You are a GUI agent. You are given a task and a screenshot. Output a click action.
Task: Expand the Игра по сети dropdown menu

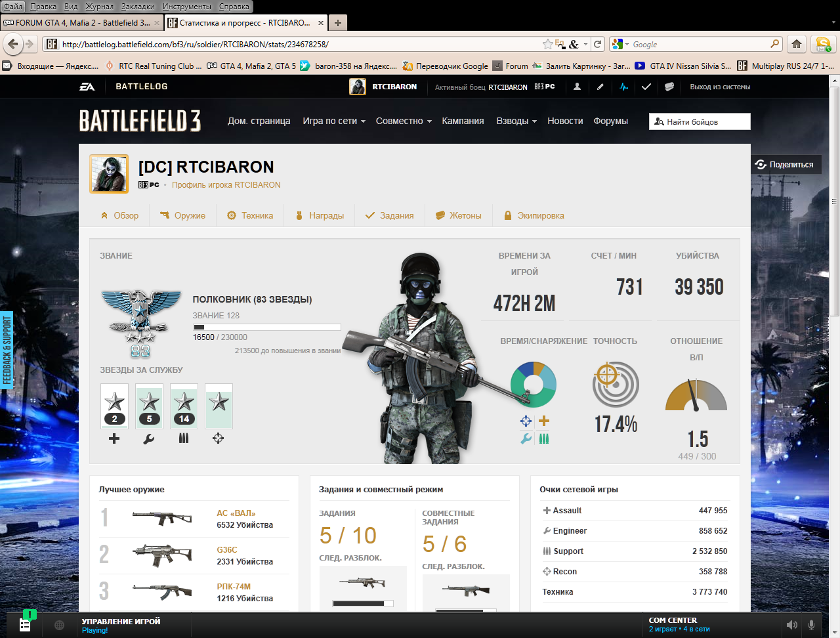(x=334, y=121)
